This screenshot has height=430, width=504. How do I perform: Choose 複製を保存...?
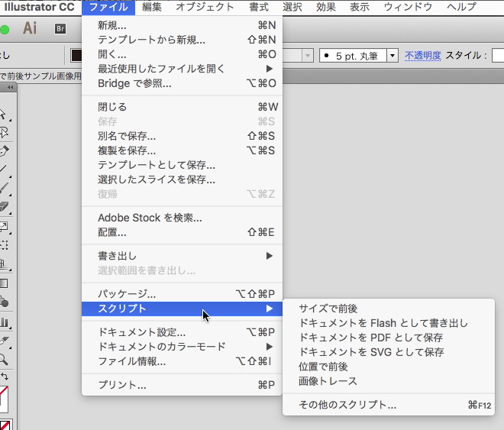182,150
